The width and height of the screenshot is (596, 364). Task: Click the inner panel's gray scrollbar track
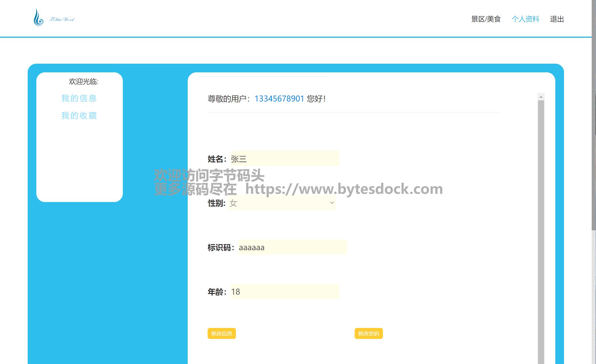pos(541,231)
